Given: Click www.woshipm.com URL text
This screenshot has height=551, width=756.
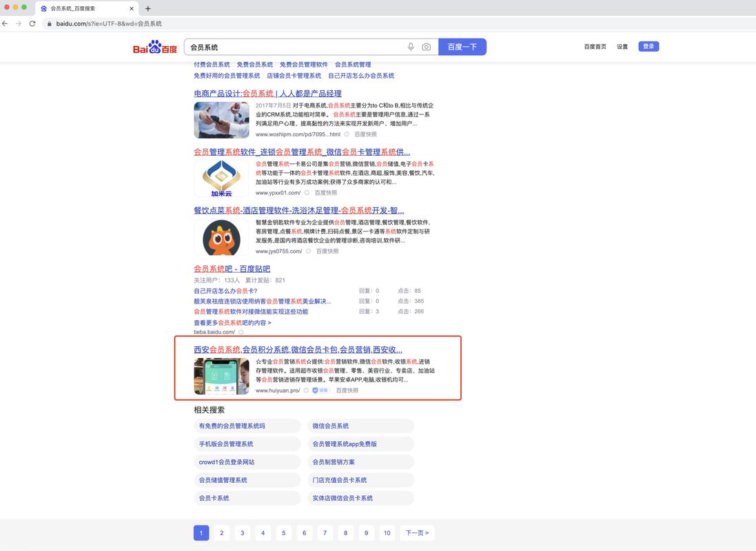Looking at the screenshot, I should 298,134.
